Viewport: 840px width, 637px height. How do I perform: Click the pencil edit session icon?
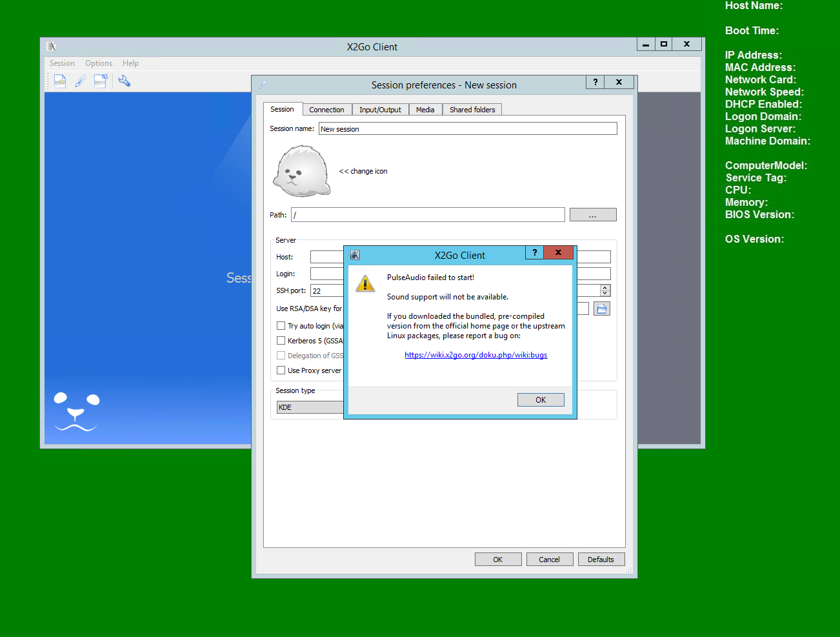81,81
